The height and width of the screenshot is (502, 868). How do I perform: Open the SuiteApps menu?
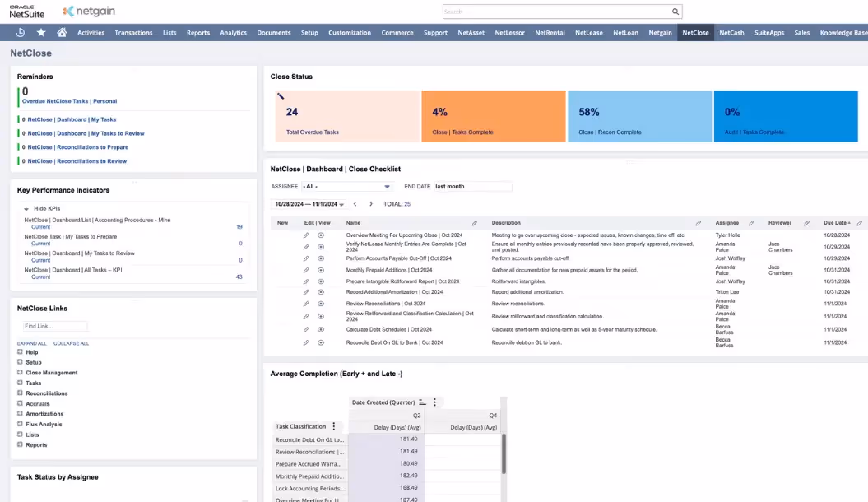point(769,33)
